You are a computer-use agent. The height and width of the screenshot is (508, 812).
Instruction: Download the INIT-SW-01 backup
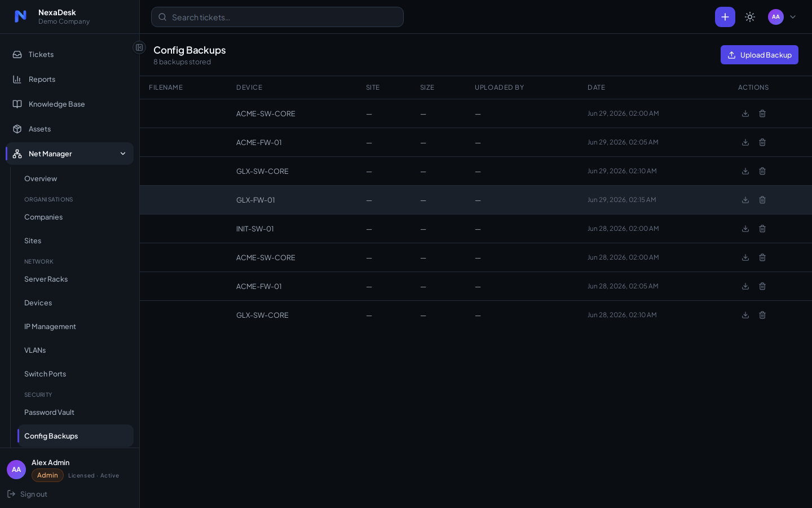pos(745,229)
